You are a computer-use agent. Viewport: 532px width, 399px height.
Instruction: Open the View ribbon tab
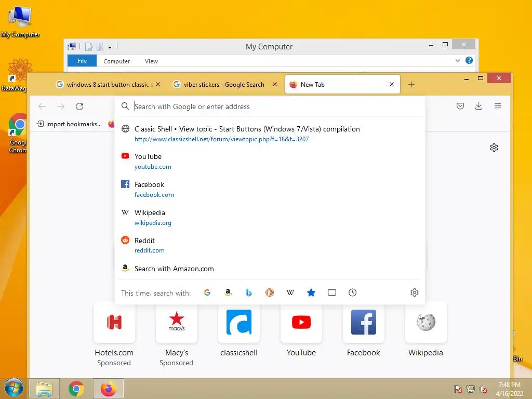pyautogui.click(x=151, y=61)
